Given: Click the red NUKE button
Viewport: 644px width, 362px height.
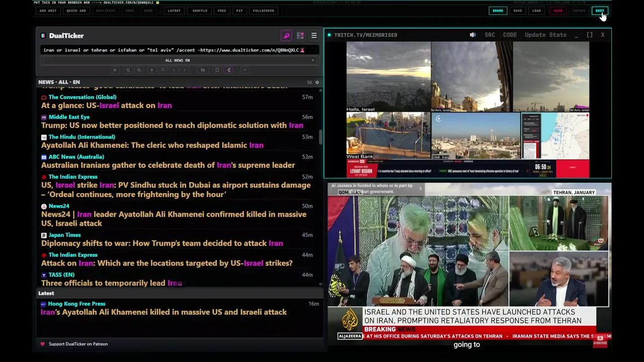Looking at the screenshot, I should 558,11.
